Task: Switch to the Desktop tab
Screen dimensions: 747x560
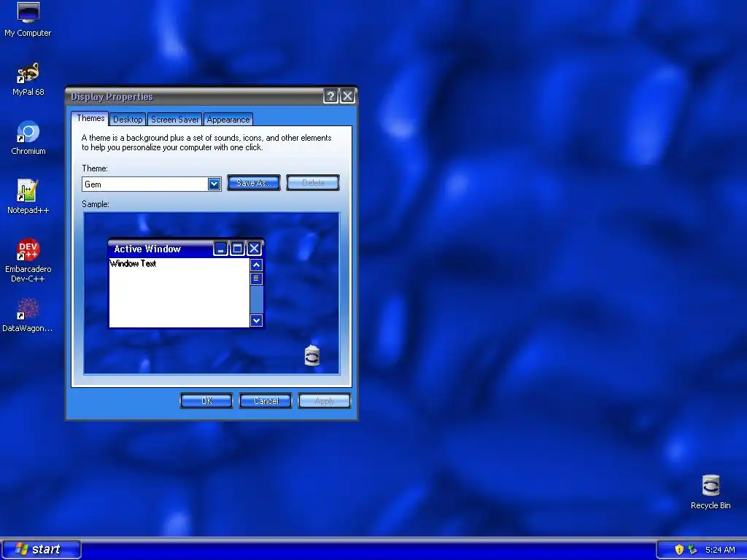Action: [x=128, y=120]
